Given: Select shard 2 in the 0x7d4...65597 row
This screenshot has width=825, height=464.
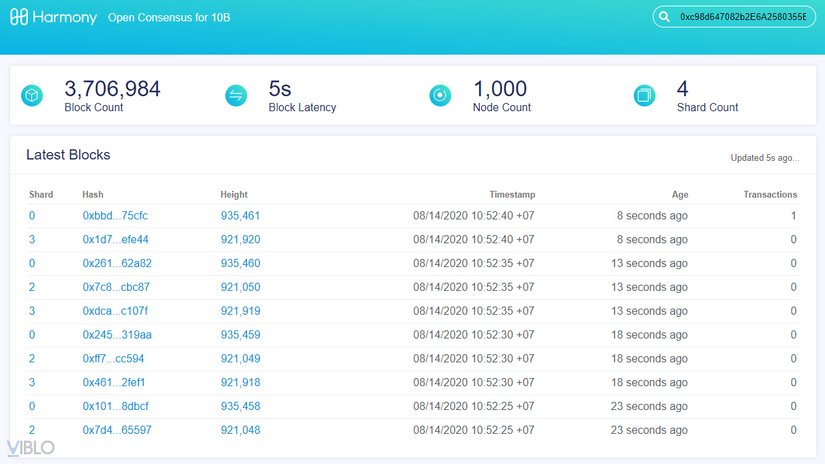Looking at the screenshot, I should click(32, 430).
